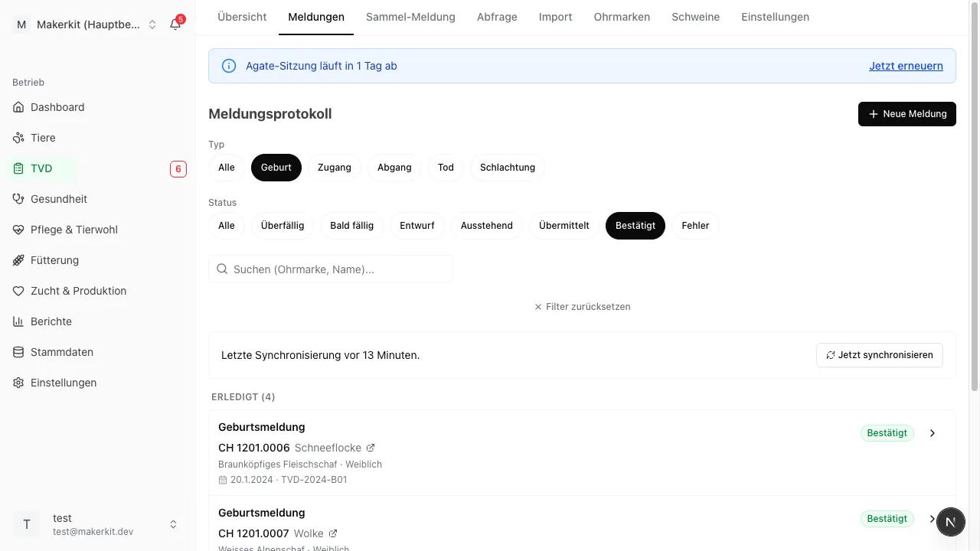
Task: Click the Fütterung wheat icon
Action: tap(18, 260)
